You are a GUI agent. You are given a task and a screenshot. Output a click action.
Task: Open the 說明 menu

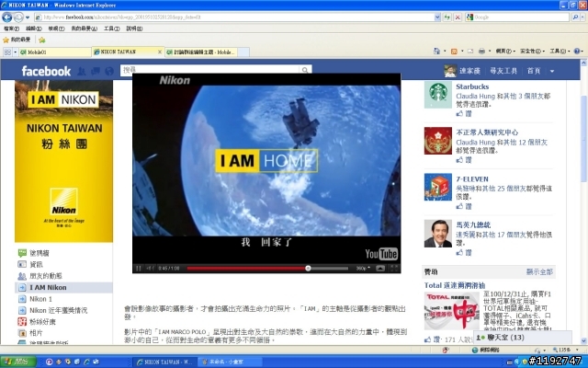tap(134, 29)
